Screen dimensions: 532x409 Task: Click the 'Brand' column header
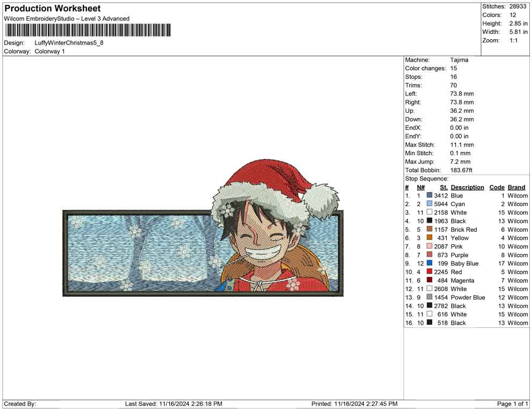[x=516, y=187]
